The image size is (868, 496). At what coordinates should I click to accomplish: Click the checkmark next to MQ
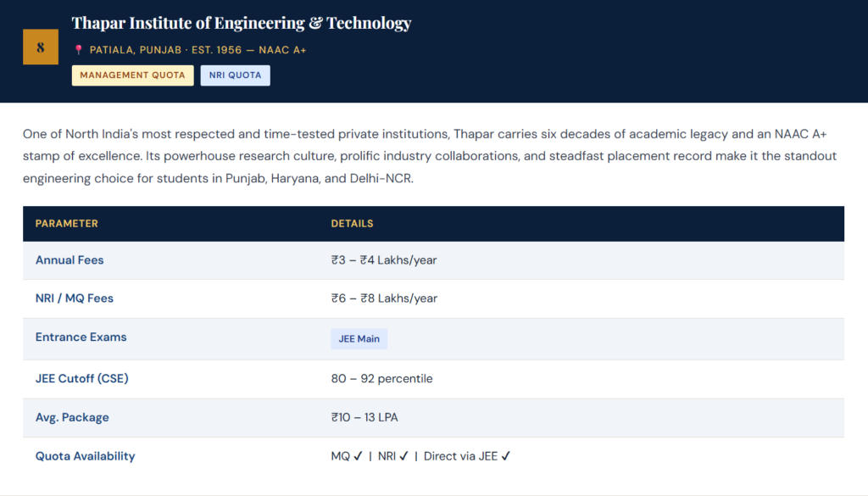click(358, 456)
